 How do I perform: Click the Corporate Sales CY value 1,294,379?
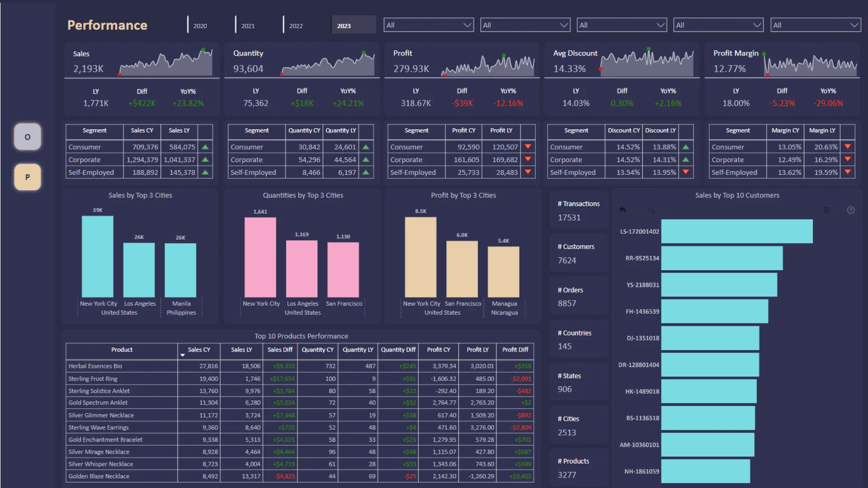pyautogui.click(x=142, y=160)
